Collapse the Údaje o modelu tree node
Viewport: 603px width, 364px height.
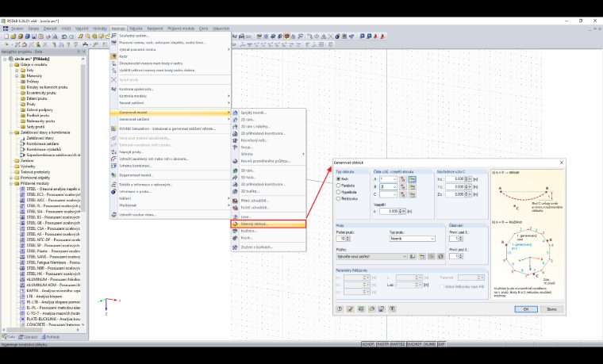(x=11, y=64)
